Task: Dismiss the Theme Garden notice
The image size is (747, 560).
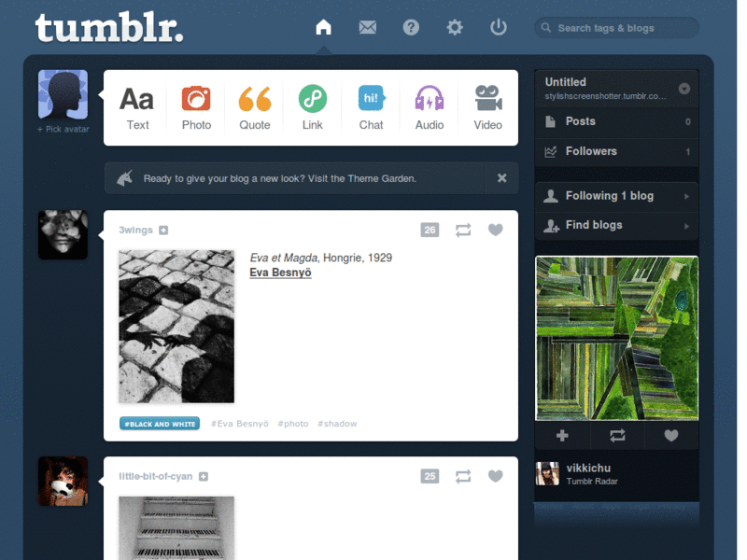Action: click(x=501, y=178)
